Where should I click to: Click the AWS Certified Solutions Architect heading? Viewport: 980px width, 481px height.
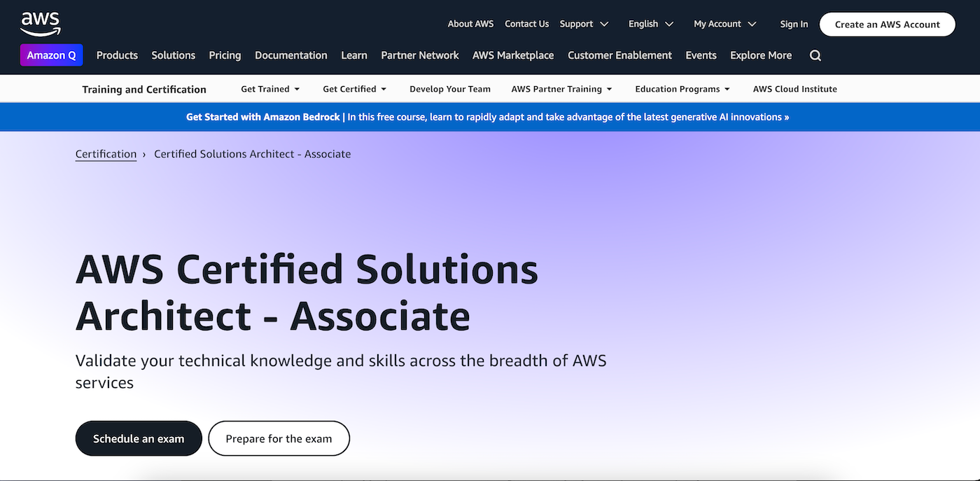(x=307, y=292)
